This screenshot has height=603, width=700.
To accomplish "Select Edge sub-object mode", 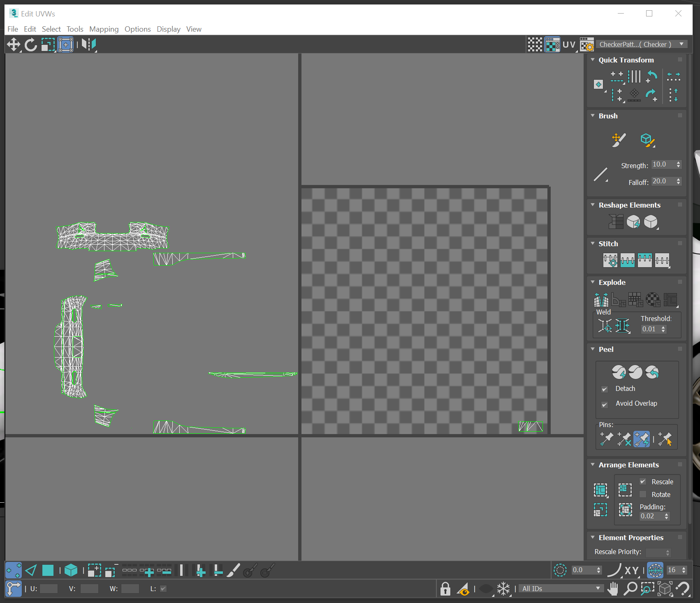I will tap(31, 571).
